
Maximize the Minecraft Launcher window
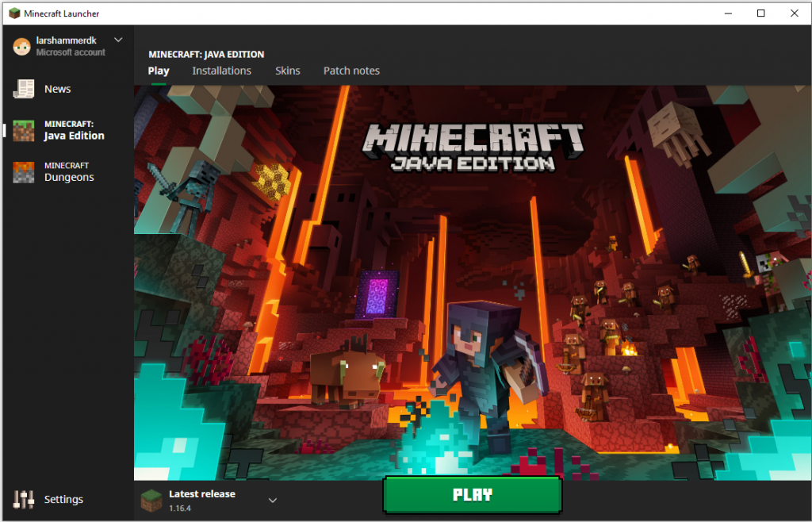tap(760, 13)
